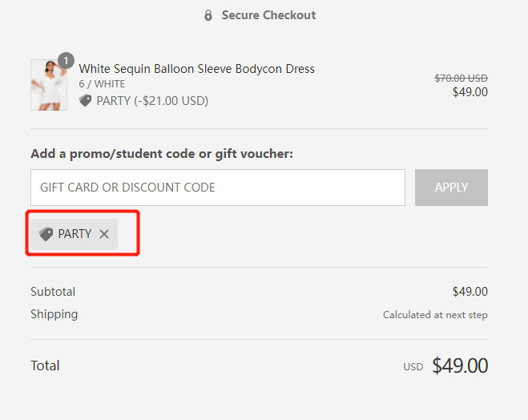Focus the gift card or discount code field

coord(218,188)
